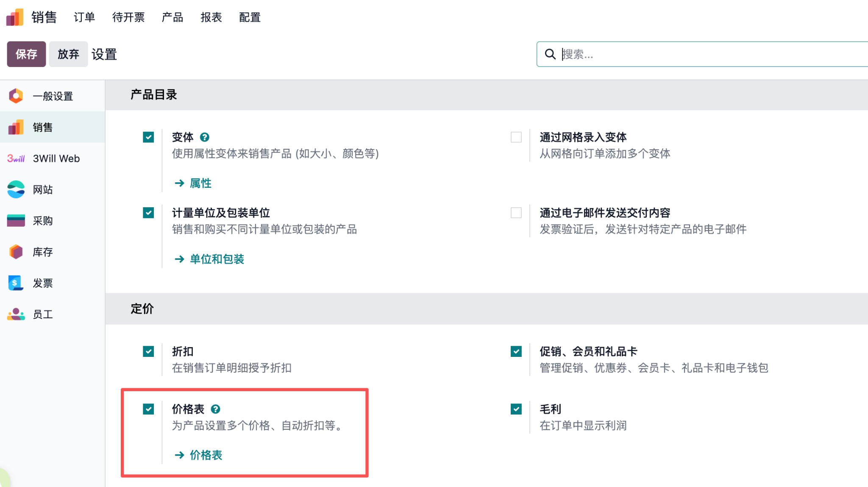
Task: Click the arrow icon before 属性
Action: click(x=180, y=183)
